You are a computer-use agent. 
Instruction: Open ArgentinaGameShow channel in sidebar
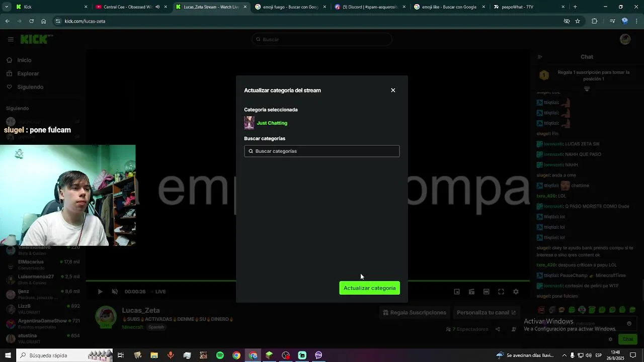tap(43, 323)
